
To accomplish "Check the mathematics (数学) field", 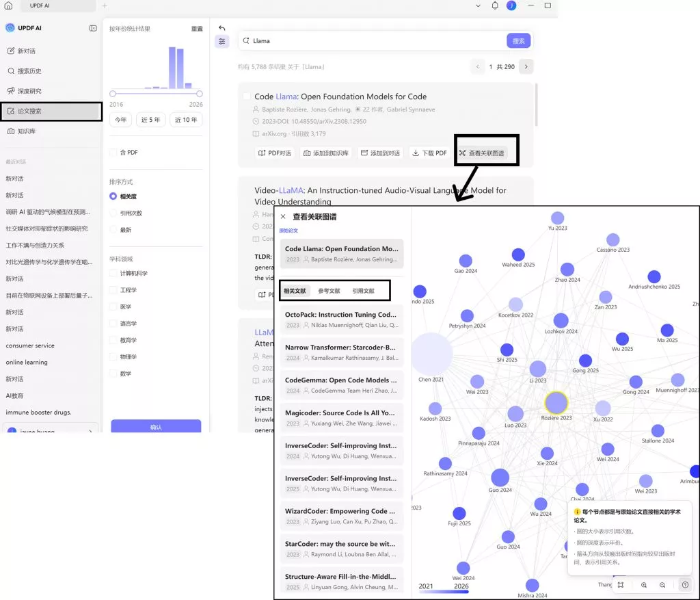I will click(x=113, y=374).
